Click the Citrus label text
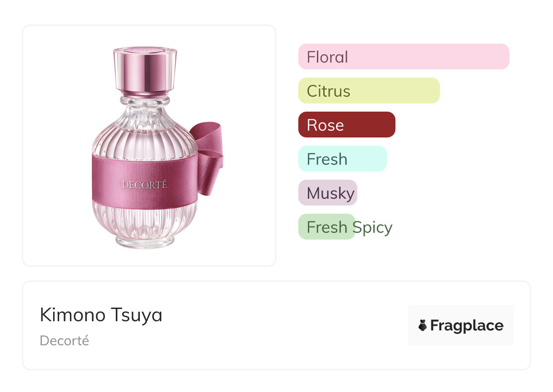The width and height of the screenshot is (553, 392). [x=329, y=91]
